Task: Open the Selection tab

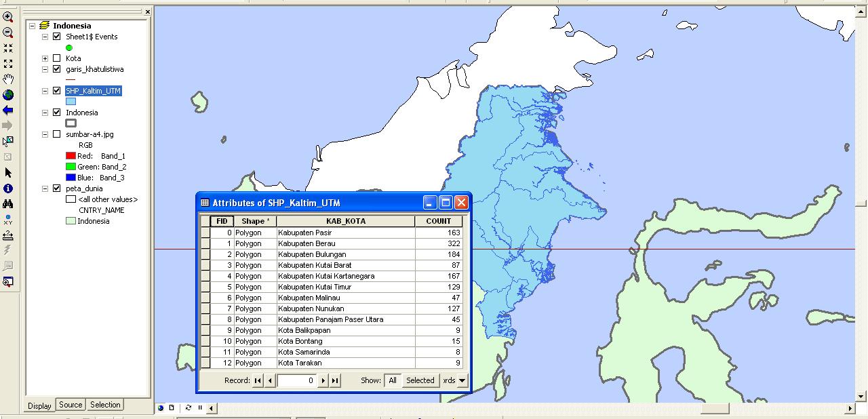Action: 105,405
